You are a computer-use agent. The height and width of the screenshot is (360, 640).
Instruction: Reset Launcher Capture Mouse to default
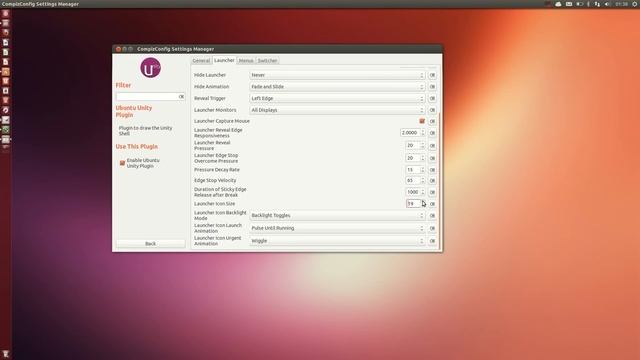coord(432,121)
